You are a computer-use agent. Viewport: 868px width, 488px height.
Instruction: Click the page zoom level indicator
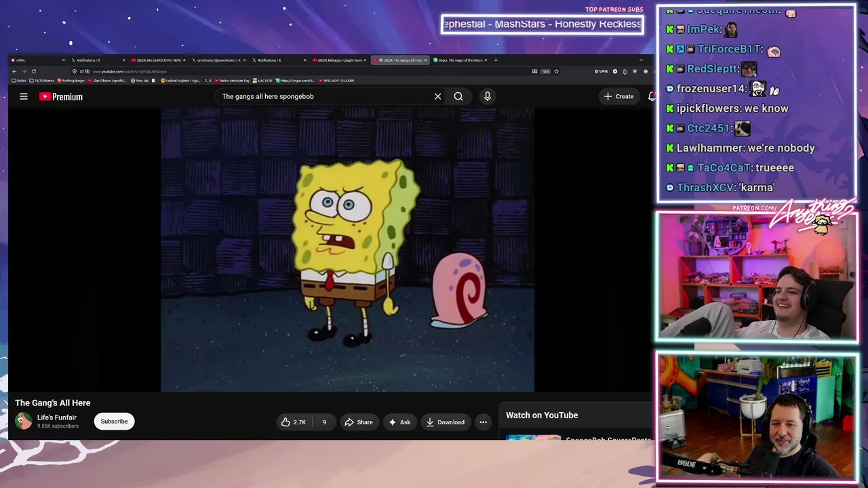click(545, 71)
